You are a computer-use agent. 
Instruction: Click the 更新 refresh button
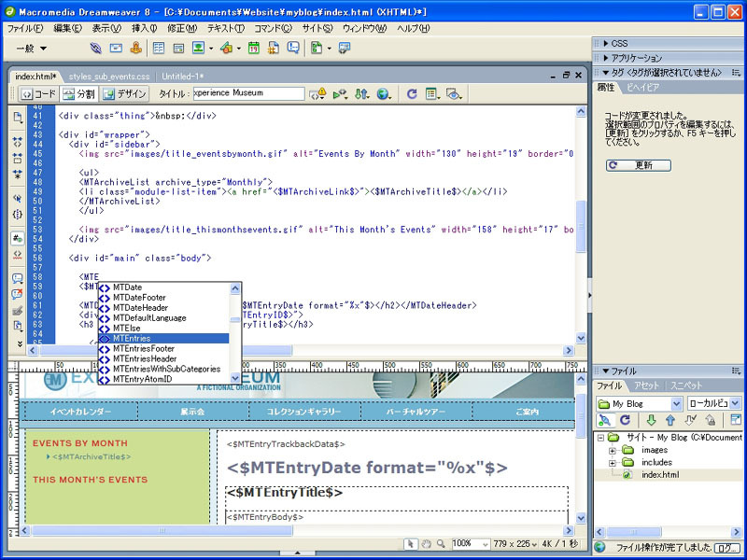(639, 165)
